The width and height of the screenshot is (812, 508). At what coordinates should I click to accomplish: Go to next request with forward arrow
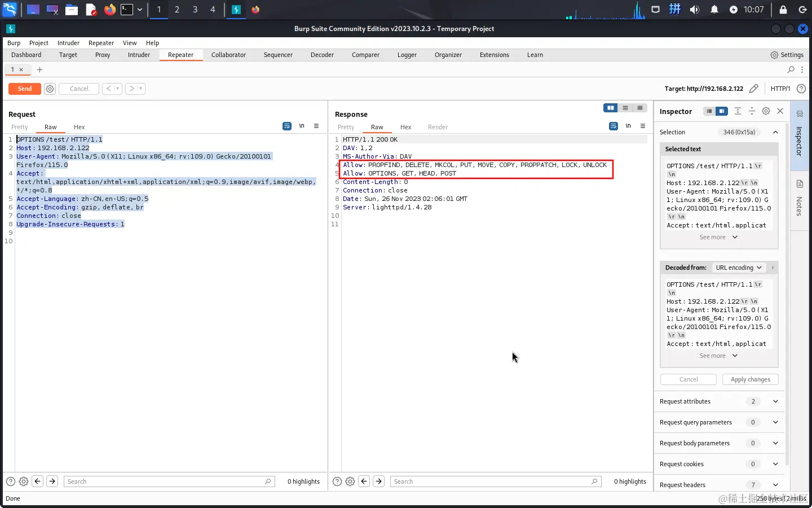point(132,89)
